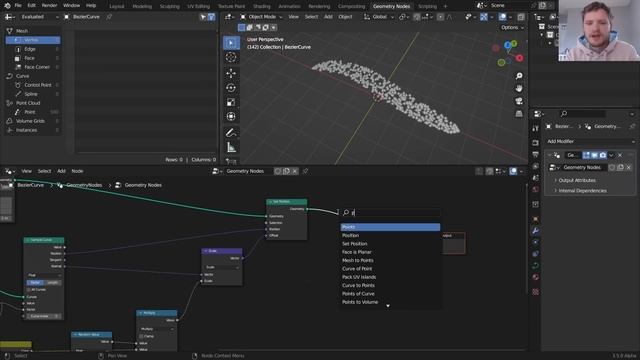Image resolution: width=640 pixels, height=360 pixels.
Task: Switch to the Animation workspace tab
Action: (289, 7)
